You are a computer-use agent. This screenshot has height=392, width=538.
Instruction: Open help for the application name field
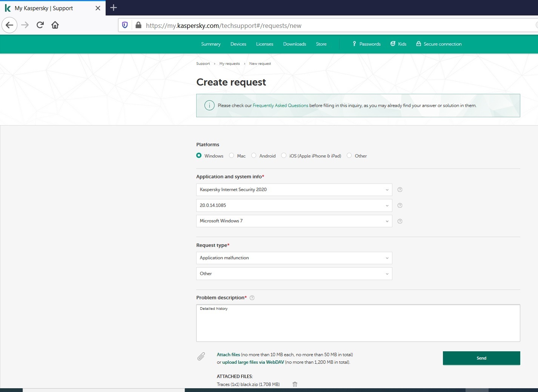(x=400, y=190)
